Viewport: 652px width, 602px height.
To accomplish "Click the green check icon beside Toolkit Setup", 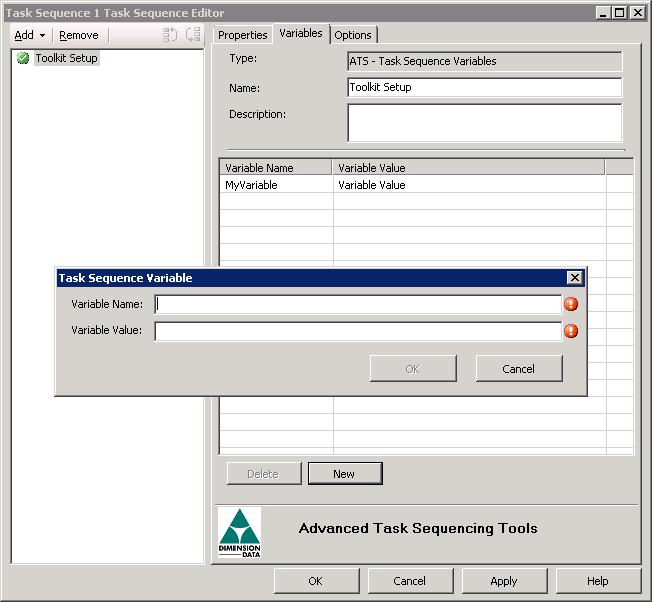I will click(x=23, y=58).
